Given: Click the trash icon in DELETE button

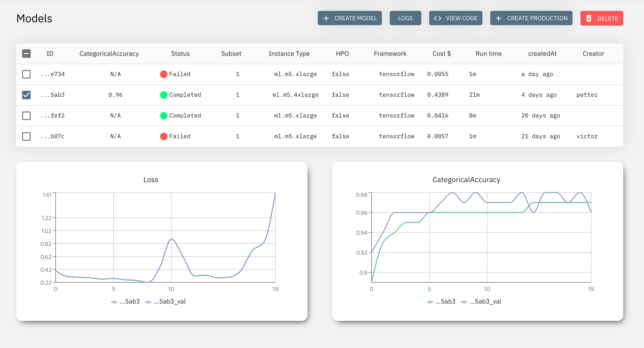Looking at the screenshot, I should click(x=589, y=19).
